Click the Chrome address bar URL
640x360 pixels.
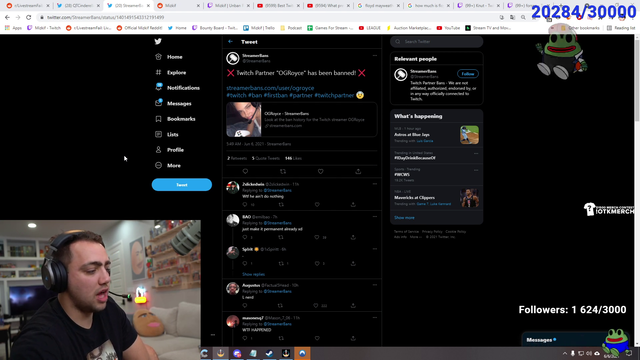pyautogui.click(x=105, y=18)
